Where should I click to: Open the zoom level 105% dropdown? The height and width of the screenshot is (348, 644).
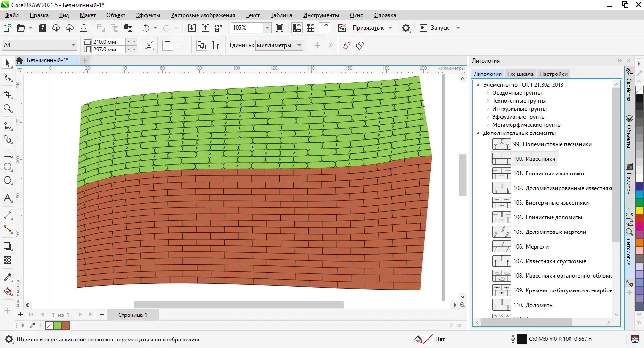click(267, 28)
